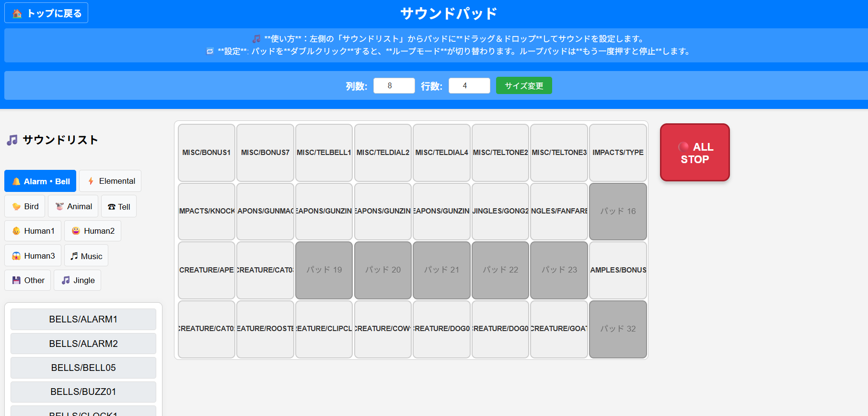Click the BELLS/ALARM1 sound item
This screenshot has width=868, height=416.
[83, 319]
